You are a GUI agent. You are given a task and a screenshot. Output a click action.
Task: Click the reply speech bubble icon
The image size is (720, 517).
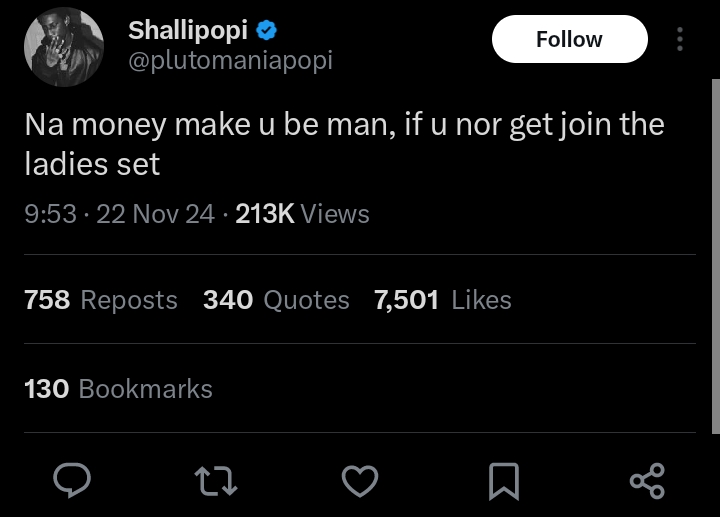pyautogui.click(x=72, y=481)
